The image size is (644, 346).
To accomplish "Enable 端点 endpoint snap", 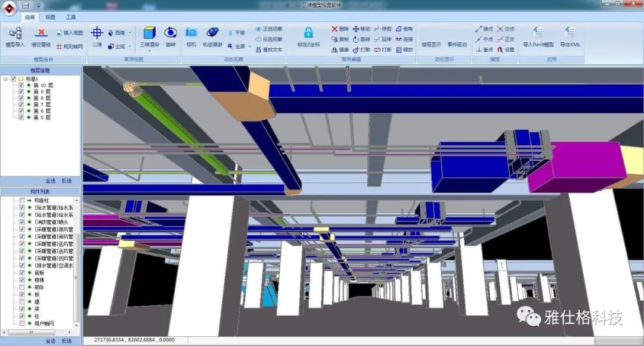I will (x=484, y=29).
